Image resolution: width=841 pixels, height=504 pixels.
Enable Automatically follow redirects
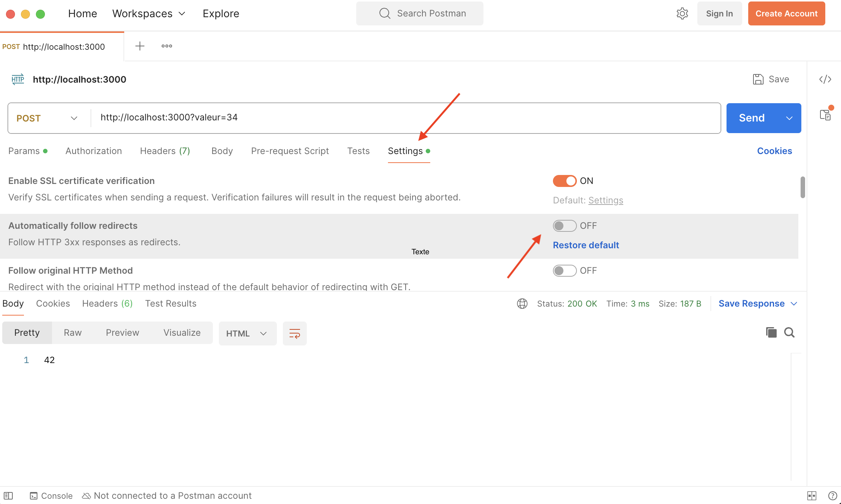pyautogui.click(x=565, y=225)
